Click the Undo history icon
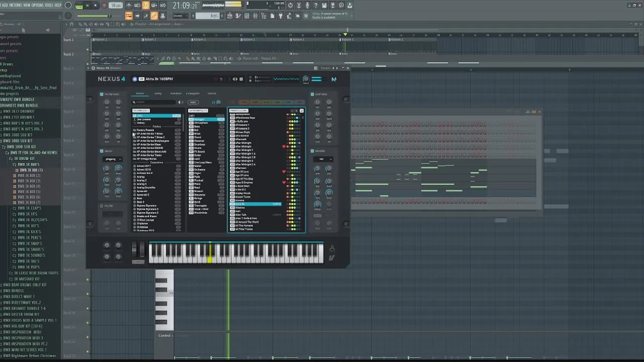The height and width of the screenshot is (362, 644). [x=290, y=5]
